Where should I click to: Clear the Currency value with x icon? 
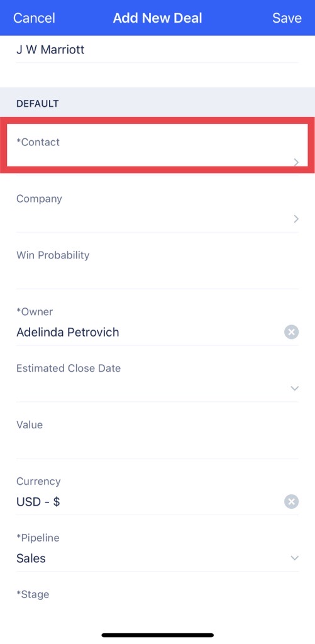[291, 501]
